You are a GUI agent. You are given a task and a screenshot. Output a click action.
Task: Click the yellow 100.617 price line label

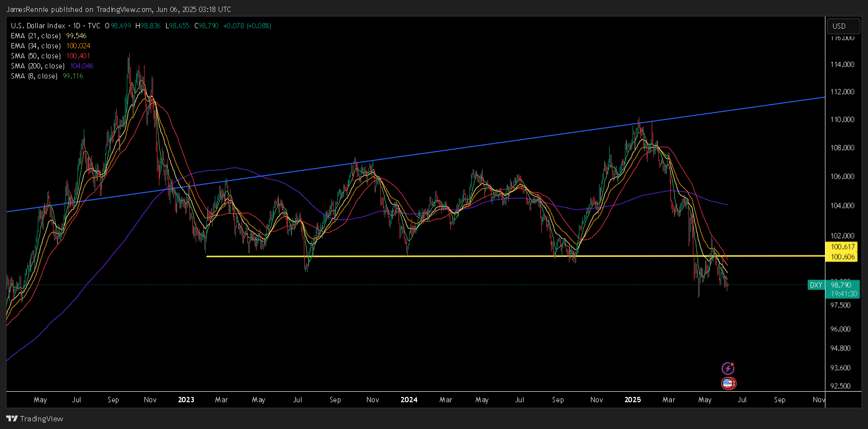(843, 247)
